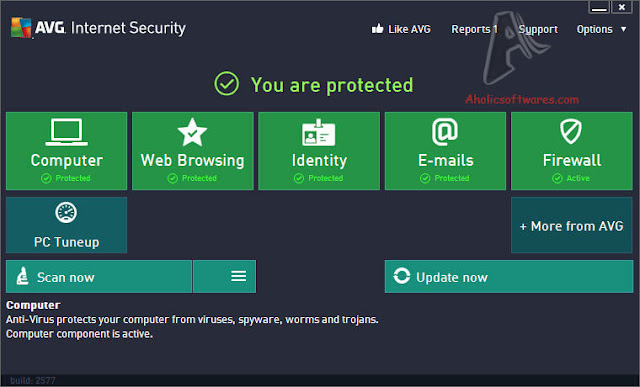The width and height of the screenshot is (640, 387).
Task: Click the Internet Security title text
Action: tap(128, 28)
